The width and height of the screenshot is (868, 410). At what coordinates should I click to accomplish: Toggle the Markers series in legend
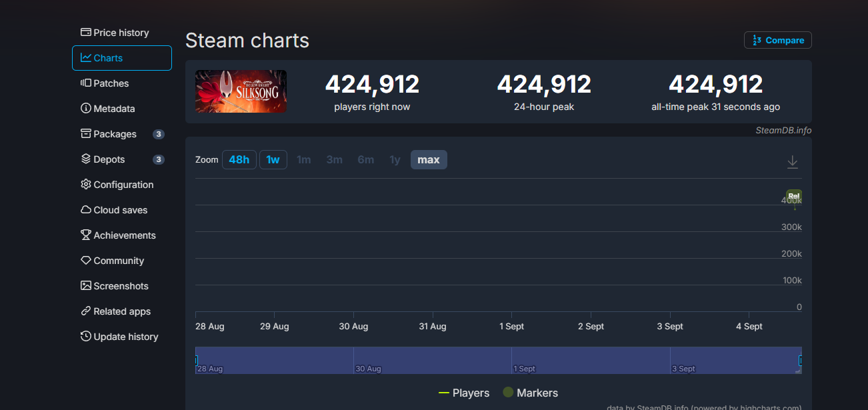click(x=530, y=393)
